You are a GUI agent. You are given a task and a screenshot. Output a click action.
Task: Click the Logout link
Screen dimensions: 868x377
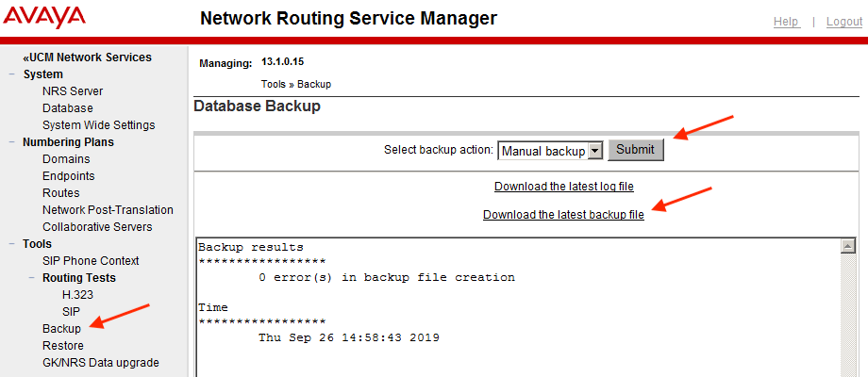(844, 22)
